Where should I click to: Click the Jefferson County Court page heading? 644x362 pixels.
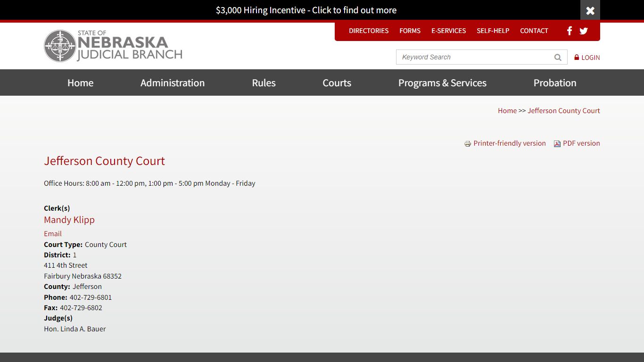[104, 161]
